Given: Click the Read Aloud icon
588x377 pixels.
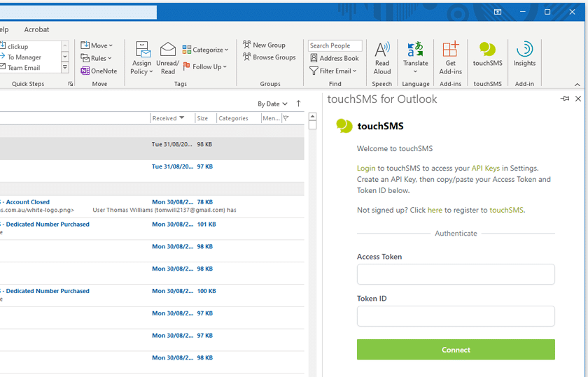Looking at the screenshot, I should pyautogui.click(x=382, y=50).
